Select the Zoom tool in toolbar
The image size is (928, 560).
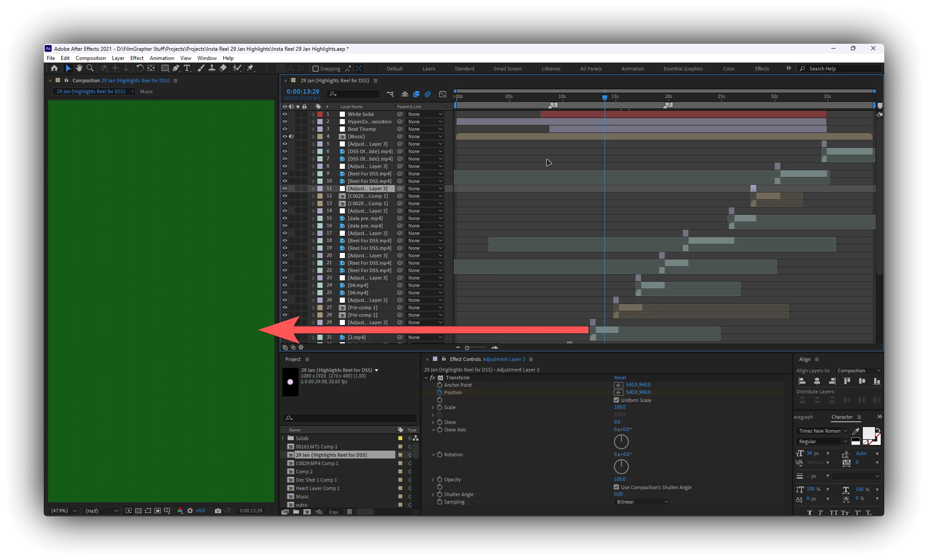point(90,68)
